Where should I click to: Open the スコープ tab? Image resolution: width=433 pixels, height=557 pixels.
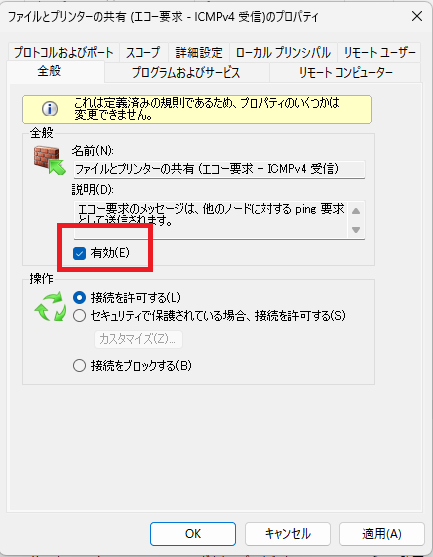coord(144,53)
